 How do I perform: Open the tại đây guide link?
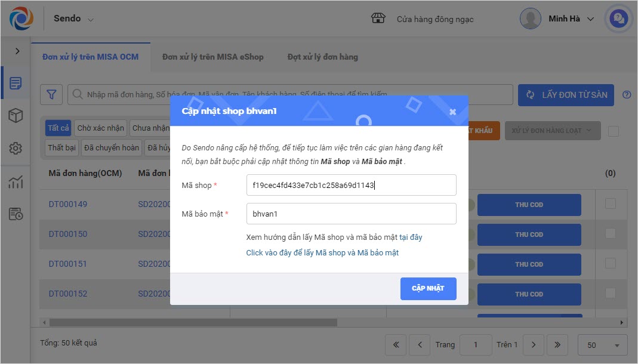coord(411,237)
